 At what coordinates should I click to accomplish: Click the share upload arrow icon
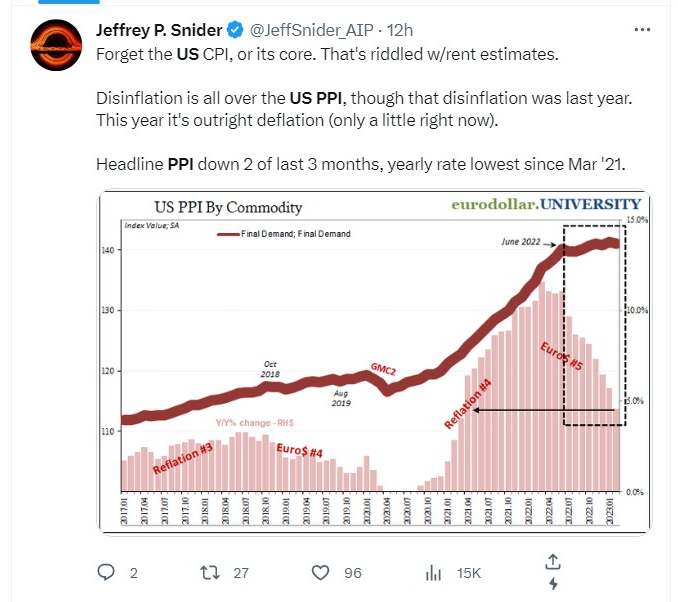pyautogui.click(x=551, y=562)
